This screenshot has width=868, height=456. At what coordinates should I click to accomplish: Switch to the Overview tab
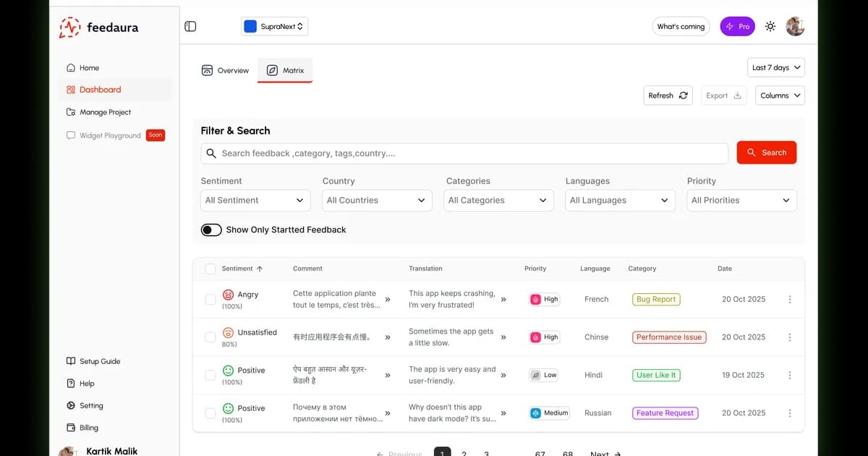click(225, 71)
